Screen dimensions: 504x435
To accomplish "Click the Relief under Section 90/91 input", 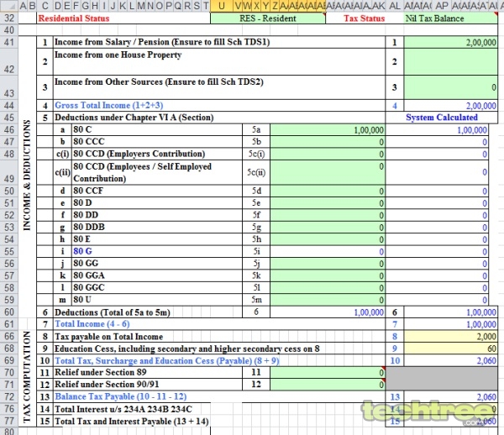I will [x=328, y=385].
